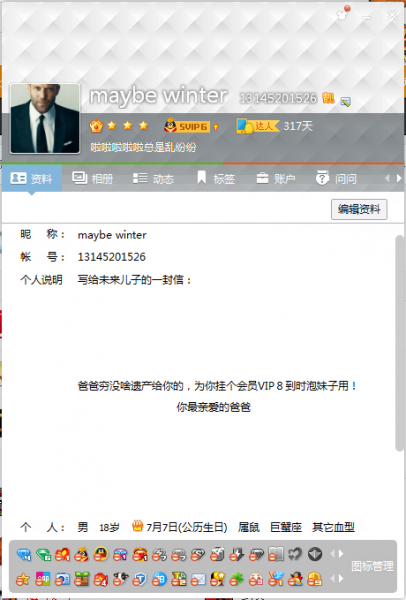Click the 其它血型 text
Screen dimensions: 406x600
[x=333, y=527]
